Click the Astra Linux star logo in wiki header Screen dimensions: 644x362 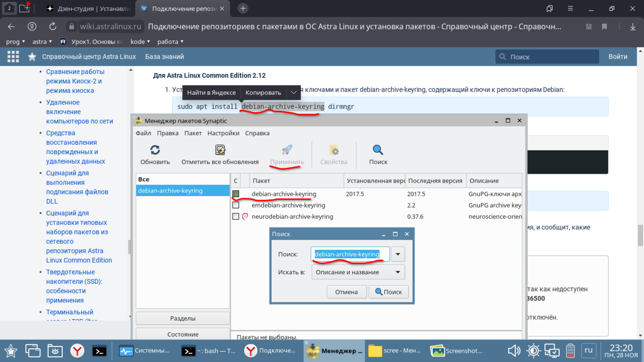(32, 56)
